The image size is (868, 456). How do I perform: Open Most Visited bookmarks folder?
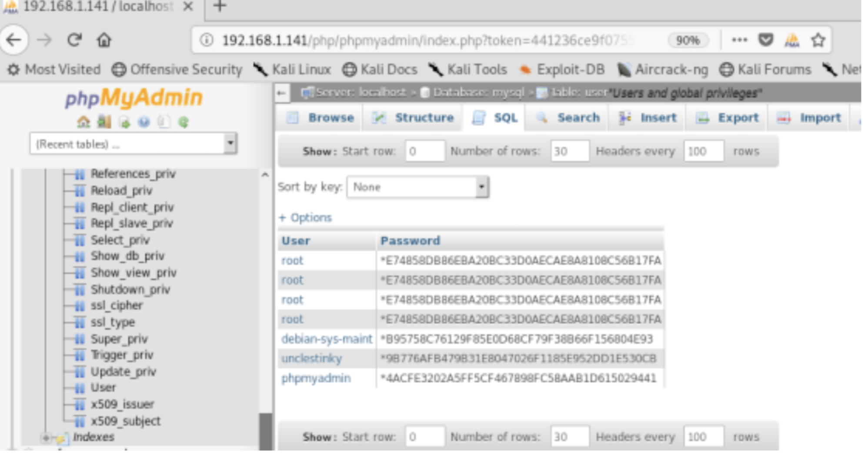[54, 69]
